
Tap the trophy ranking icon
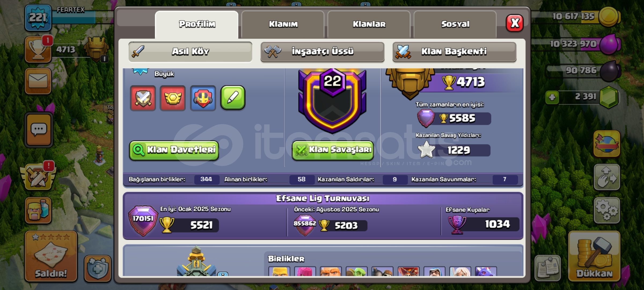pyautogui.click(x=38, y=49)
